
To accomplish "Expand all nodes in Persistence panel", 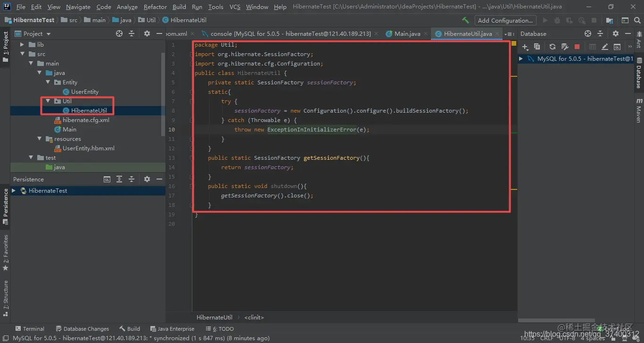I will [119, 179].
